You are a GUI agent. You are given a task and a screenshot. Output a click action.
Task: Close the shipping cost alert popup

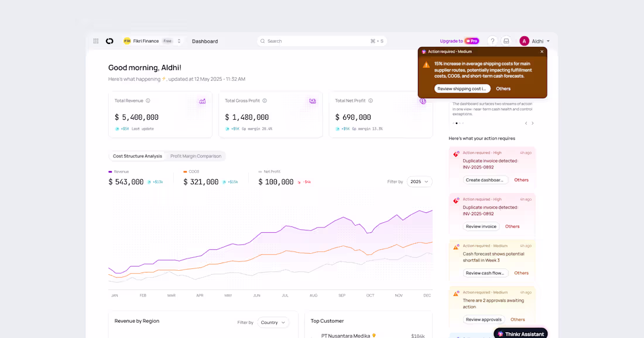tap(542, 51)
